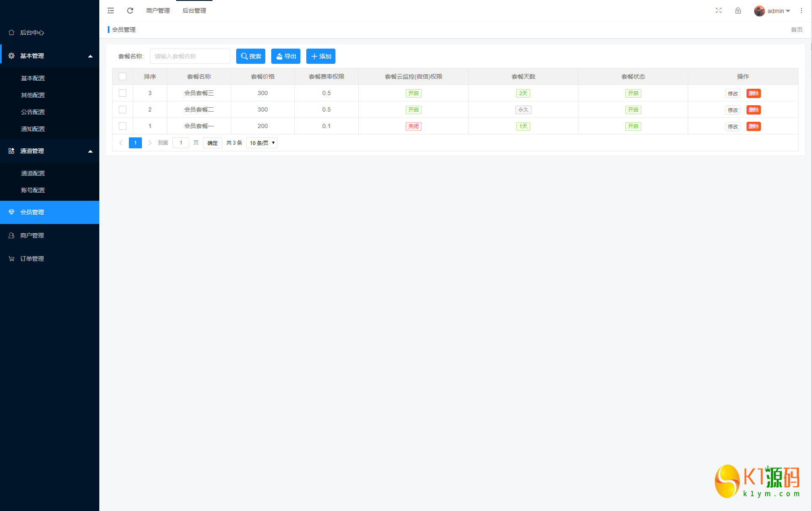Image resolution: width=812 pixels, height=511 pixels.
Task: Focus the 套餐名称 search input field
Action: click(190, 56)
